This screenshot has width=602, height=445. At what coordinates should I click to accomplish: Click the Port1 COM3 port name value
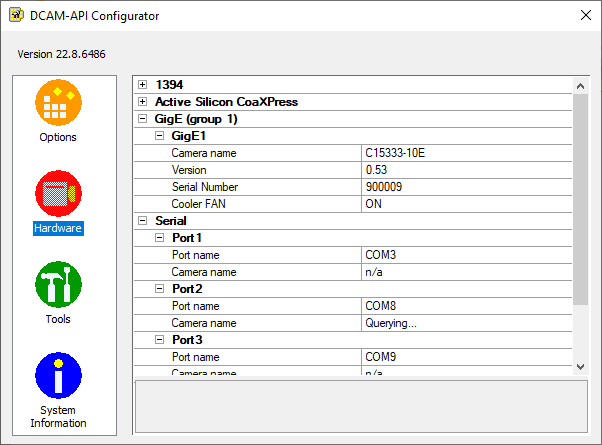(x=466, y=255)
